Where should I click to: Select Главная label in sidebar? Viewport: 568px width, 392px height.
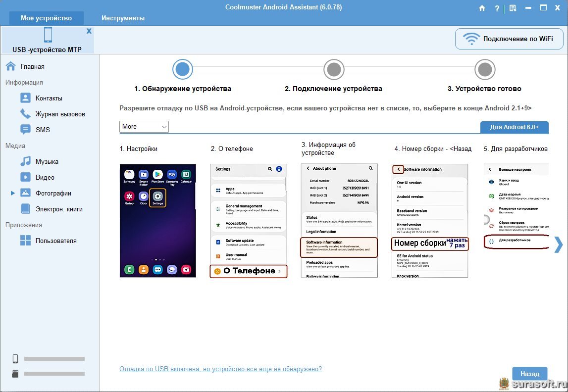point(33,67)
